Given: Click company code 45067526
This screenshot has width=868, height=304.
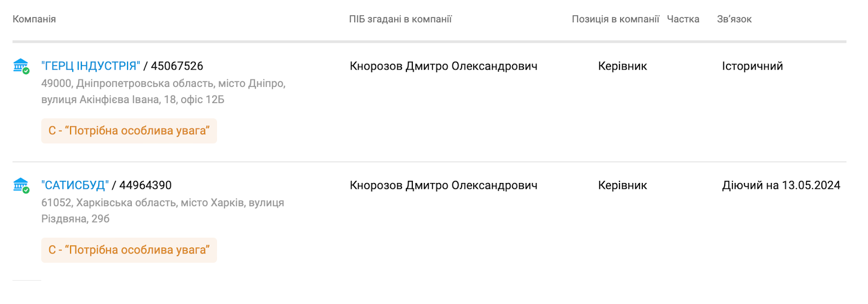Looking at the screenshot, I should [177, 66].
